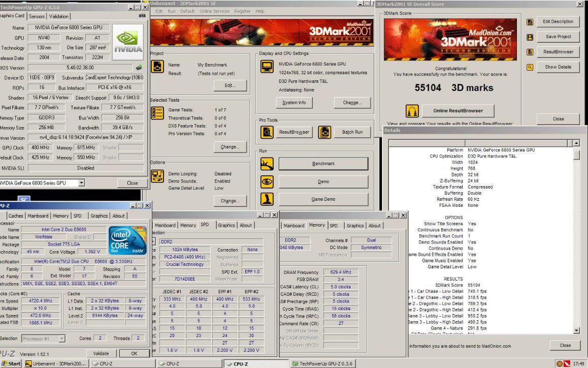Open the Processor Selection dropdown in CPU-Z
Screen dimensions: 588x368
click(x=62, y=339)
